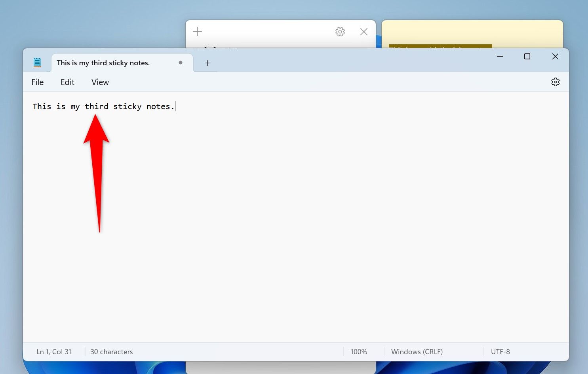Click the yellow sticky note behind Notepad
This screenshot has width=588, height=374.
pos(472,34)
